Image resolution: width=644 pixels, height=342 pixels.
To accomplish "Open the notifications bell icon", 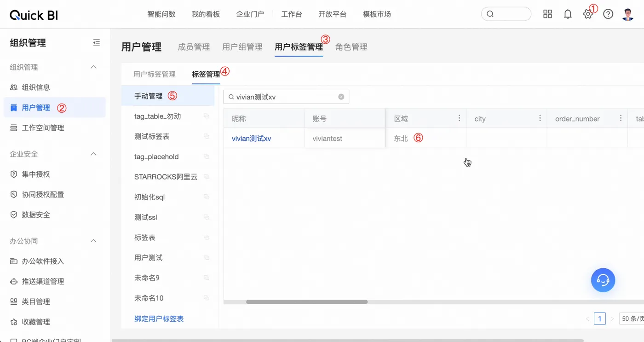I will [568, 14].
